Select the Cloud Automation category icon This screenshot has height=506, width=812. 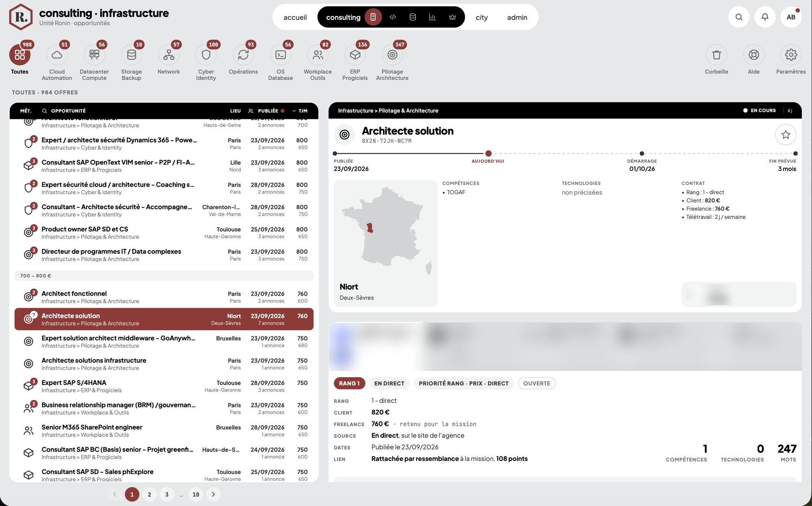click(57, 54)
